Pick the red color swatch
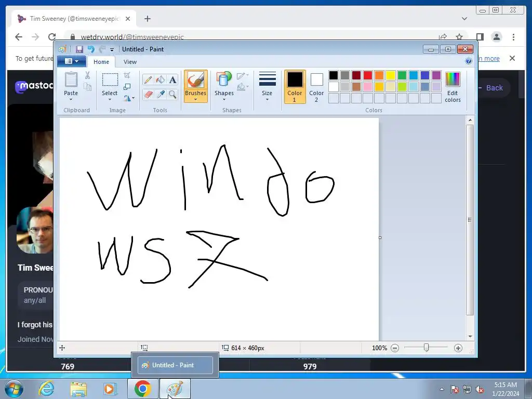 [x=368, y=75]
